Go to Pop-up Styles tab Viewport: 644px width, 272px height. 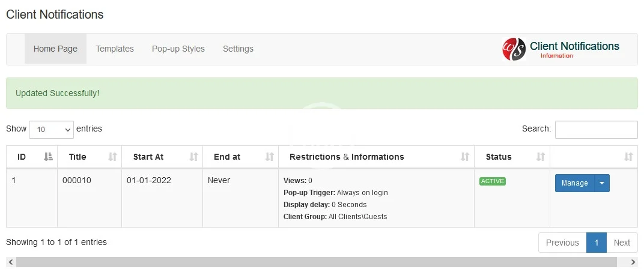178,49
